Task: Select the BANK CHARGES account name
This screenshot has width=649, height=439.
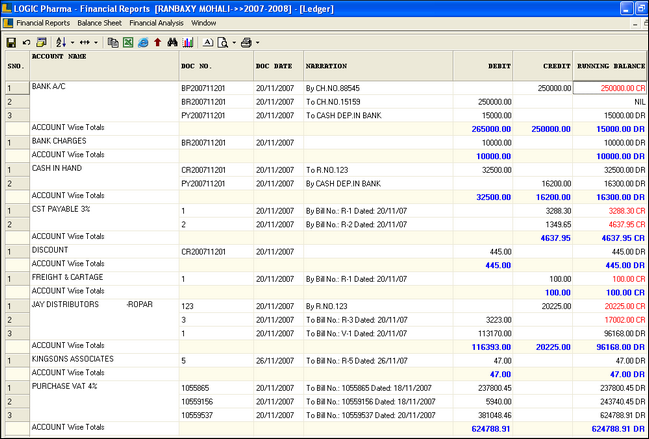Action: pyautogui.click(x=59, y=141)
